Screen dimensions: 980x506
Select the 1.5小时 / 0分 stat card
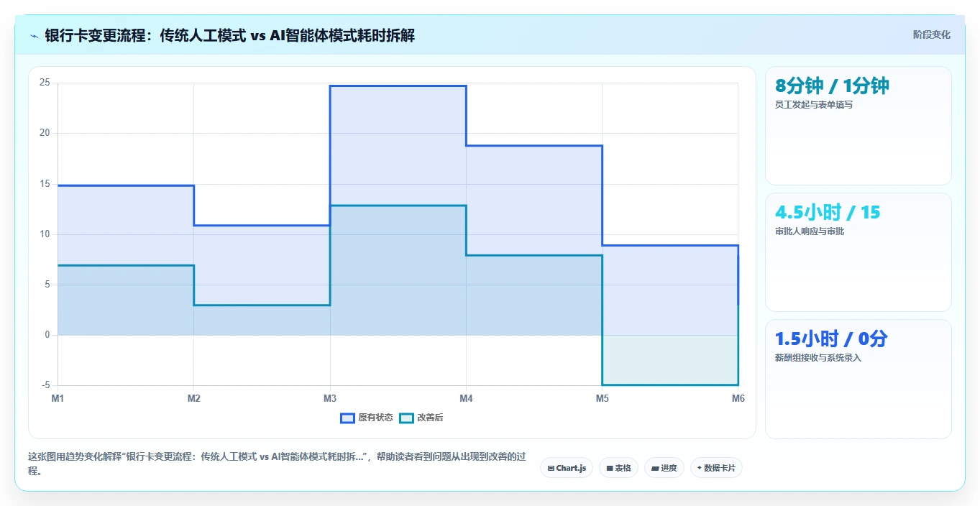point(858,379)
